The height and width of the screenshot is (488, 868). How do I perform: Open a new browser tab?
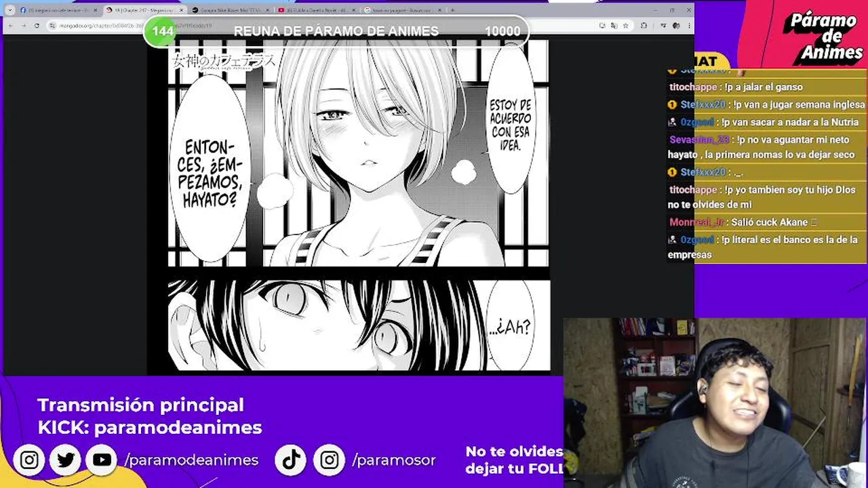point(452,10)
